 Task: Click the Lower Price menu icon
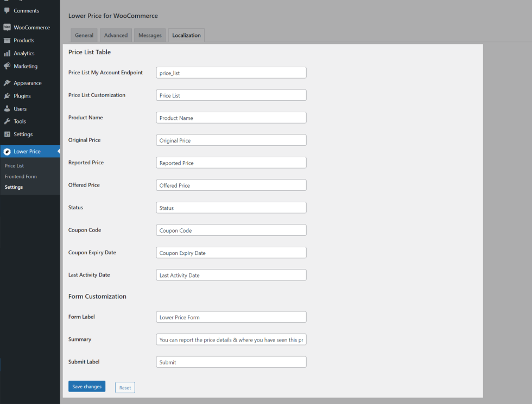tap(7, 151)
